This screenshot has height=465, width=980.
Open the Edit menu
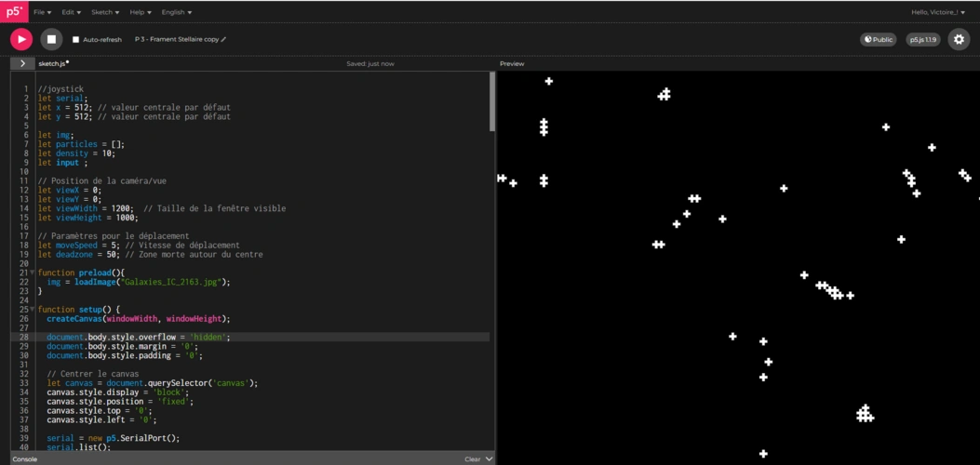71,12
